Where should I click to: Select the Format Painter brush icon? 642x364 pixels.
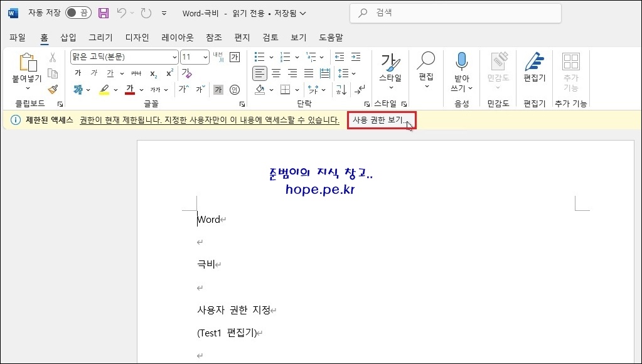coord(53,89)
